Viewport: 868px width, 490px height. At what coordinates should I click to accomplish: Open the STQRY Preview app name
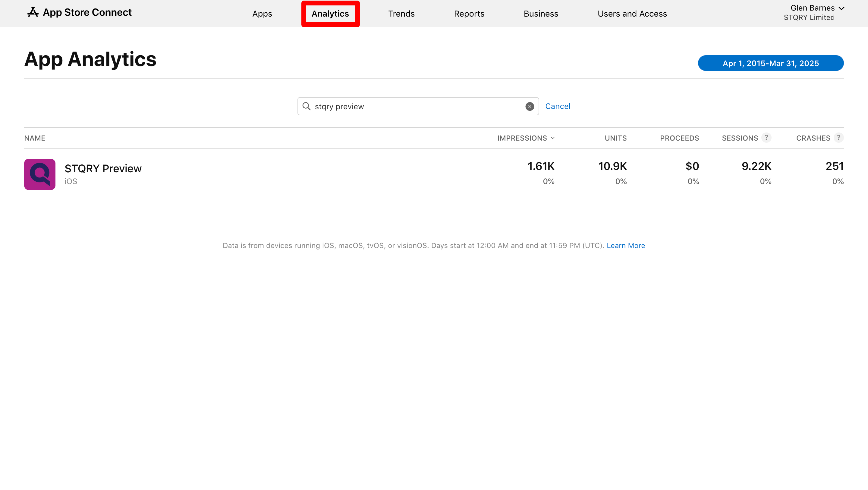tap(103, 168)
